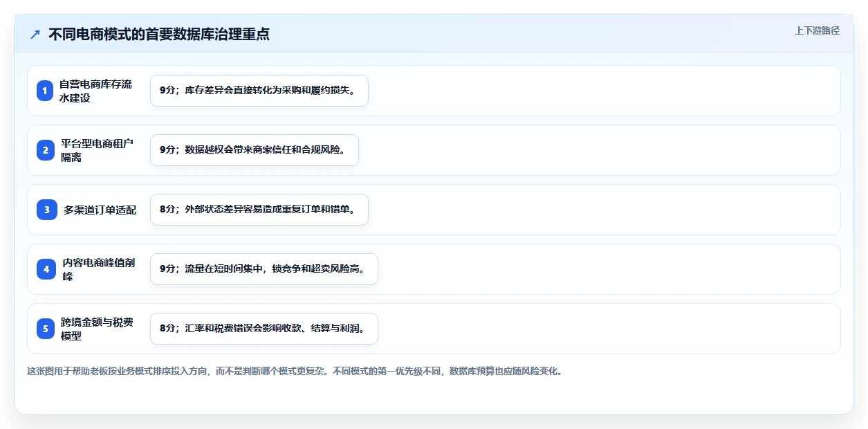
Task: Click the arrow icon beside the title
Action: click(35, 34)
